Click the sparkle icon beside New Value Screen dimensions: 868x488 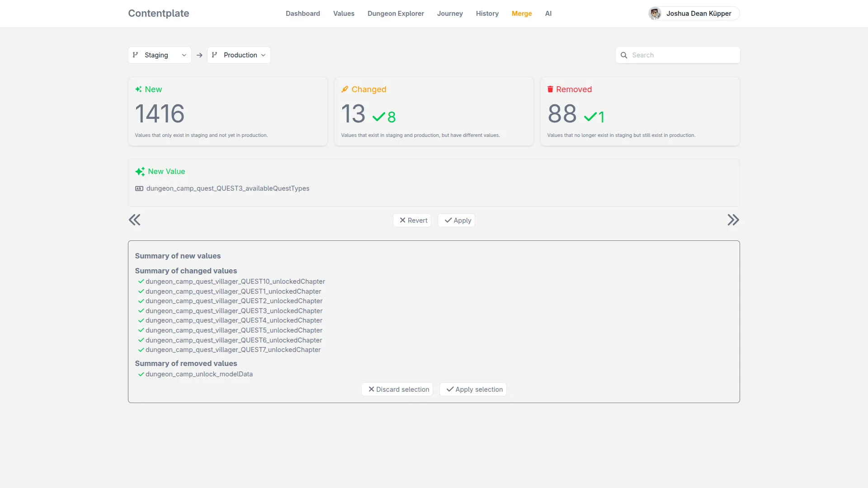(140, 172)
